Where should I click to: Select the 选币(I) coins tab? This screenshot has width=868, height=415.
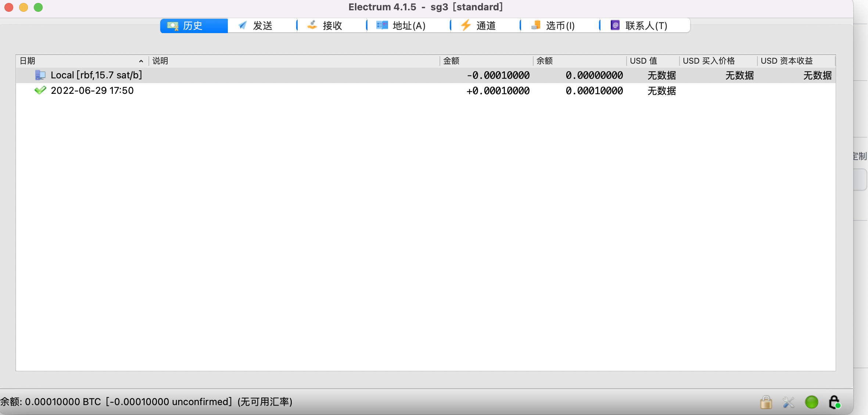(x=560, y=26)
